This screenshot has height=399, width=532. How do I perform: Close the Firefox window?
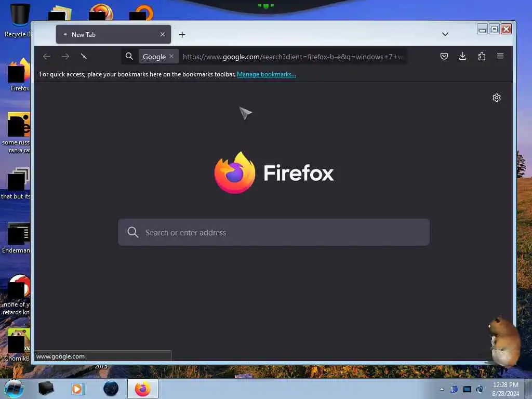(506, 29)
